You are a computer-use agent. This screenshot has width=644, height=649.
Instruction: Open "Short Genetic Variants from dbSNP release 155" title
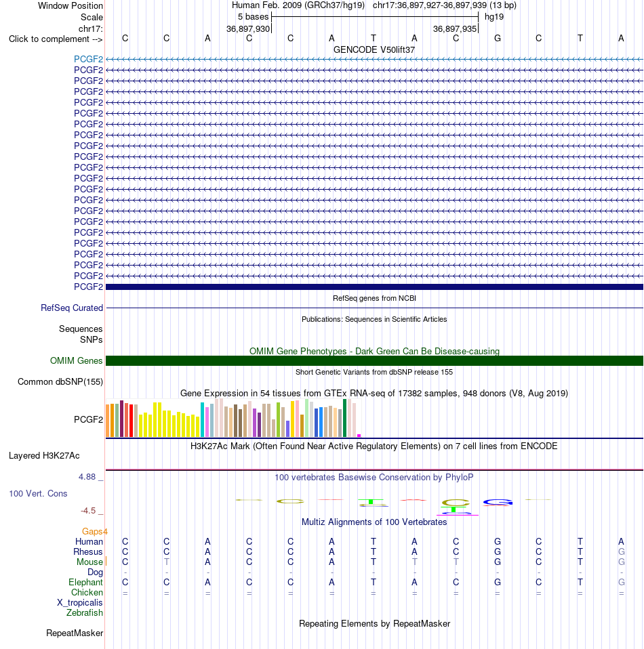374,372
